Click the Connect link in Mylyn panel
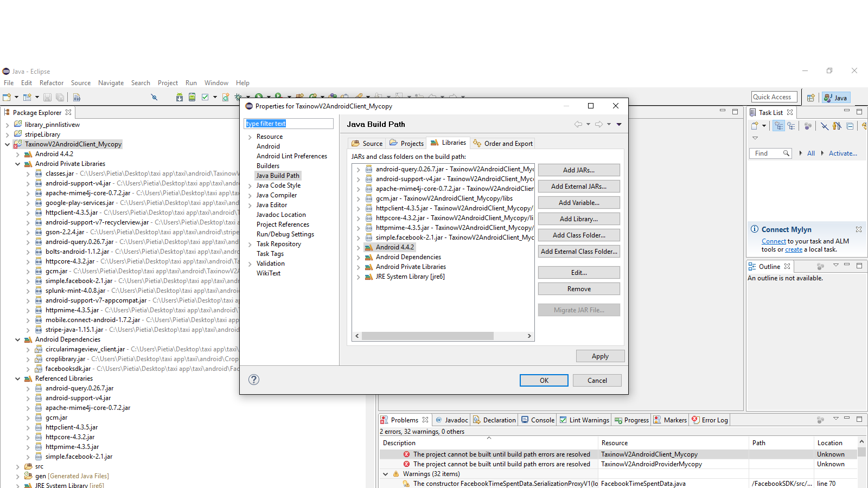This screenshot has height=488, width=868. pyautogui.click(x=774, y=241)
